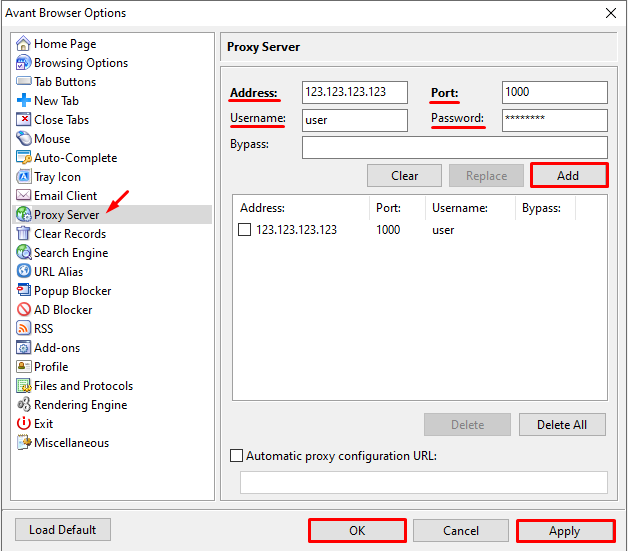The height and width of the screenshot is (551, 628).
Task: Click the Add proxy button
Action: [x=568, y=175]
